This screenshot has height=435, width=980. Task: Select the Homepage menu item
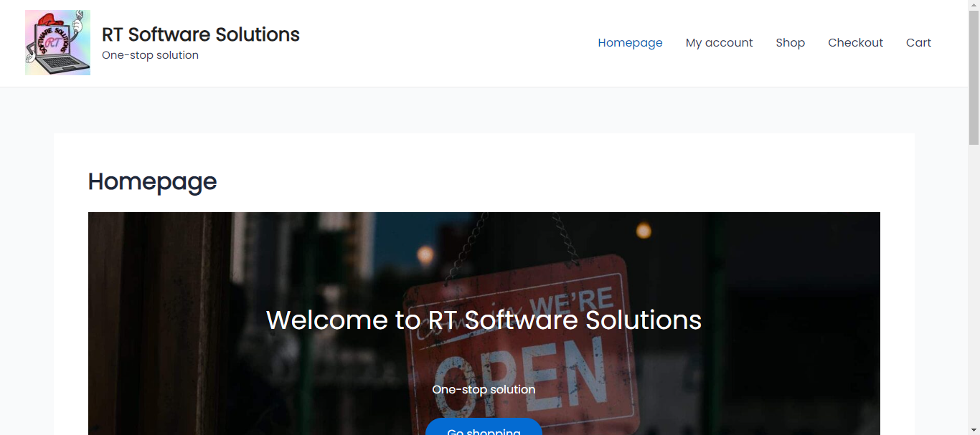[x=630, y=43]
